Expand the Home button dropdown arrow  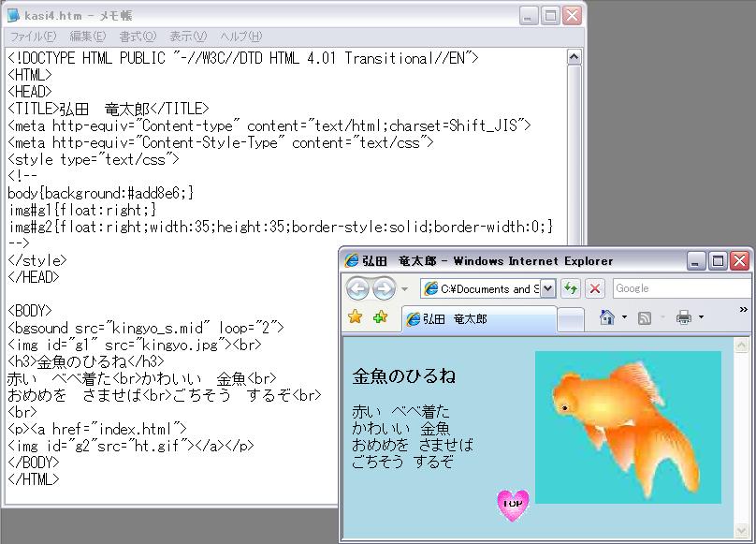(625, 317)
